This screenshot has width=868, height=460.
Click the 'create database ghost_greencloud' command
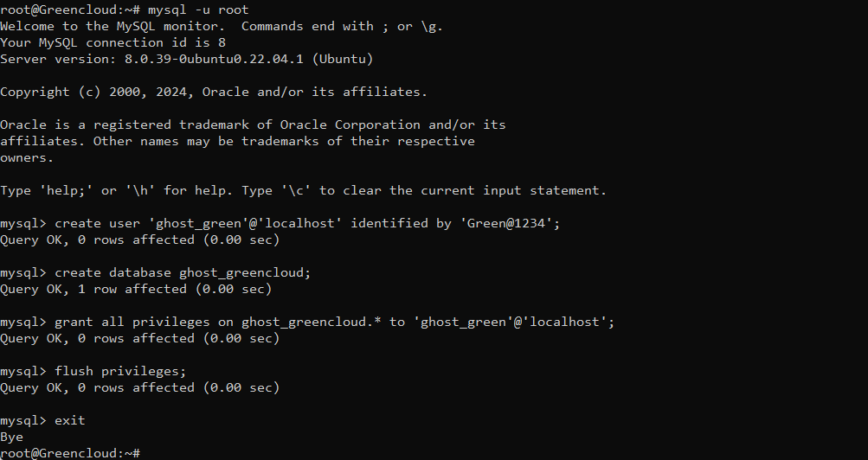183,272
